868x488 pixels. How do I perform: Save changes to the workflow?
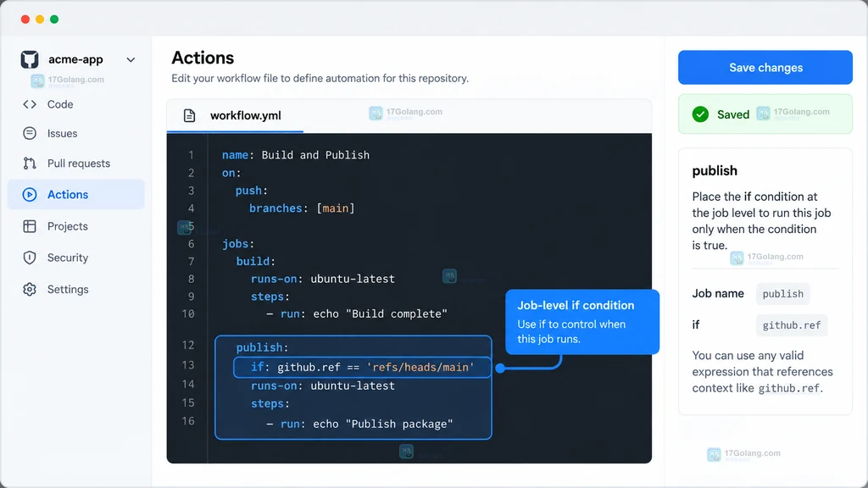pyautogui.click(x=765, y=68)
